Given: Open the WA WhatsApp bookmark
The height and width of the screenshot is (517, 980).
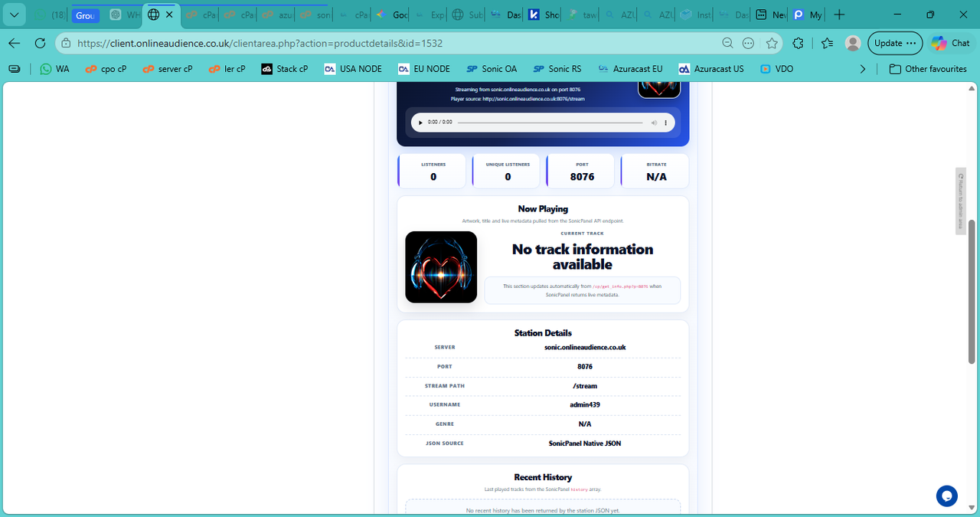Looking at the screenshot, I should click(54, 69).
